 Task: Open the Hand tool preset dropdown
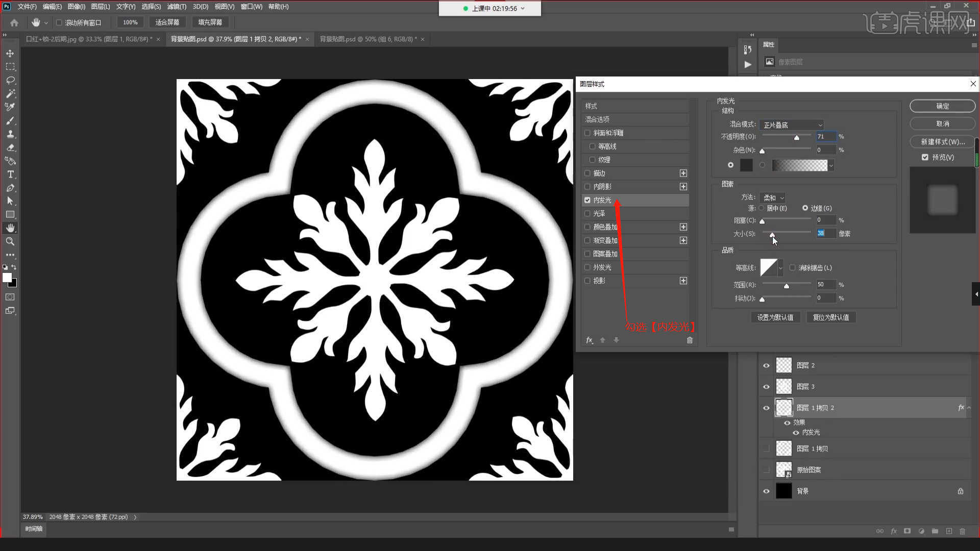(x=46, y=23)
